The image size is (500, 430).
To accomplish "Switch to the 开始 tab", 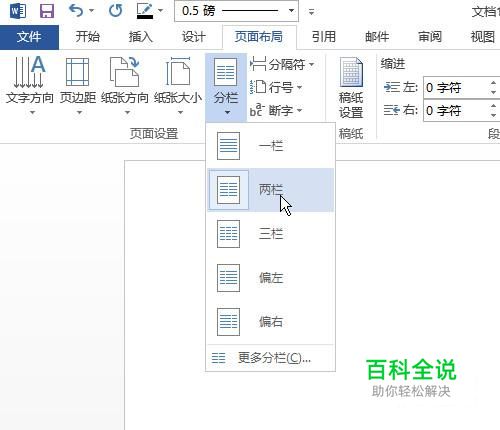I will (87, 37).
